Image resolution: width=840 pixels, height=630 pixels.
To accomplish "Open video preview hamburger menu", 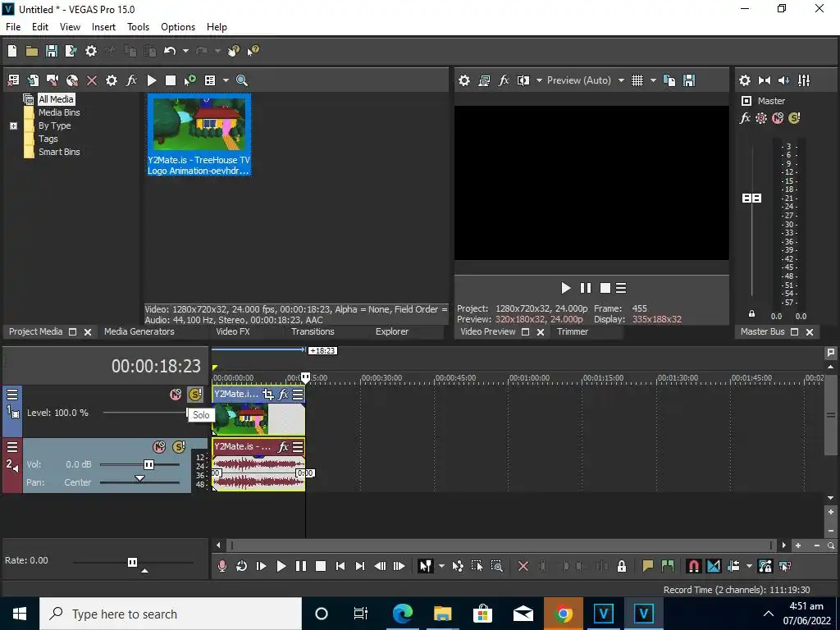I will [x=621, y=288].
